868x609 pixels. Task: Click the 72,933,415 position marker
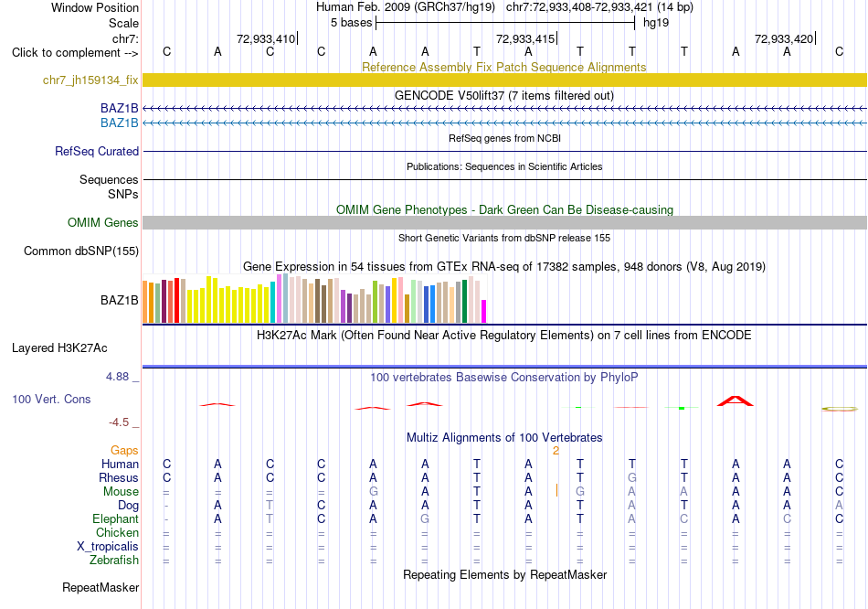[525, 38]
